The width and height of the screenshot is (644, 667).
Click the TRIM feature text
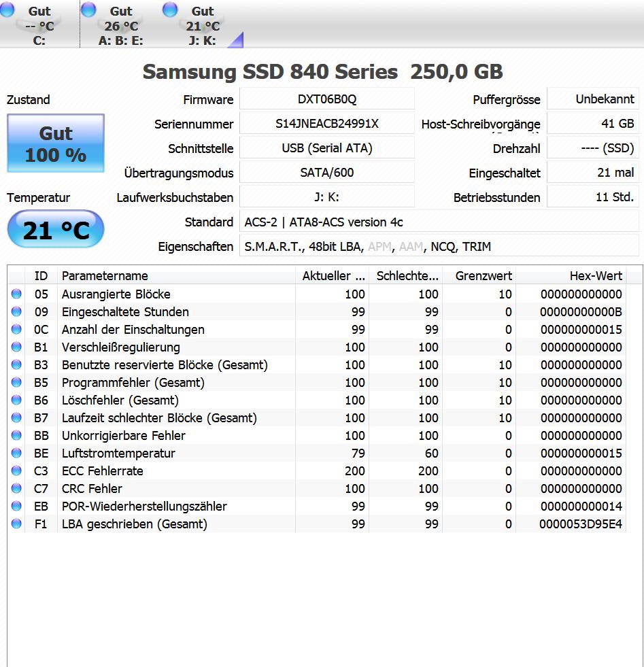pyautogui.click(x=477, y=247)
